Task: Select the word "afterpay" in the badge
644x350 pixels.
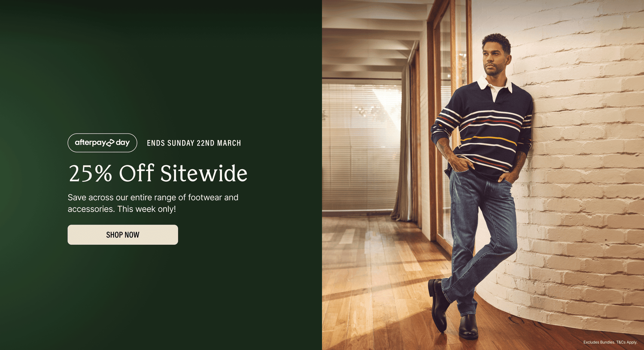Action: [x=90, y=143]
